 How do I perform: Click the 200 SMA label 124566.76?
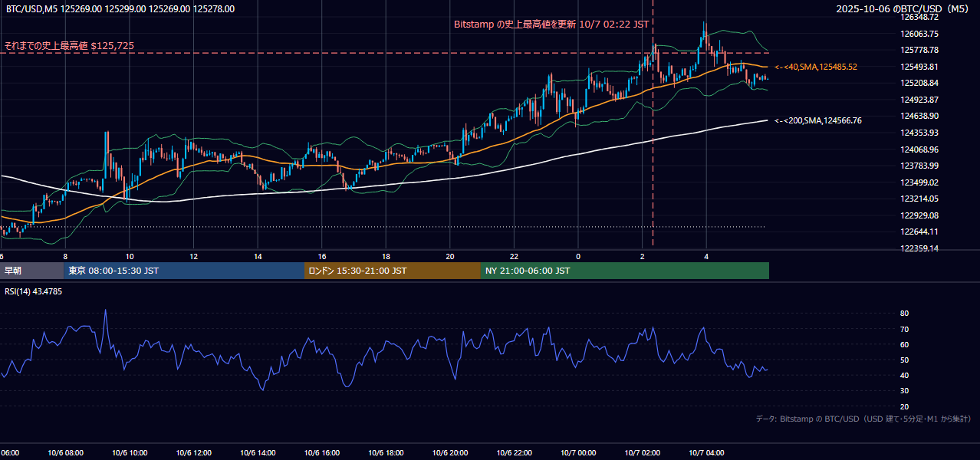818,121
